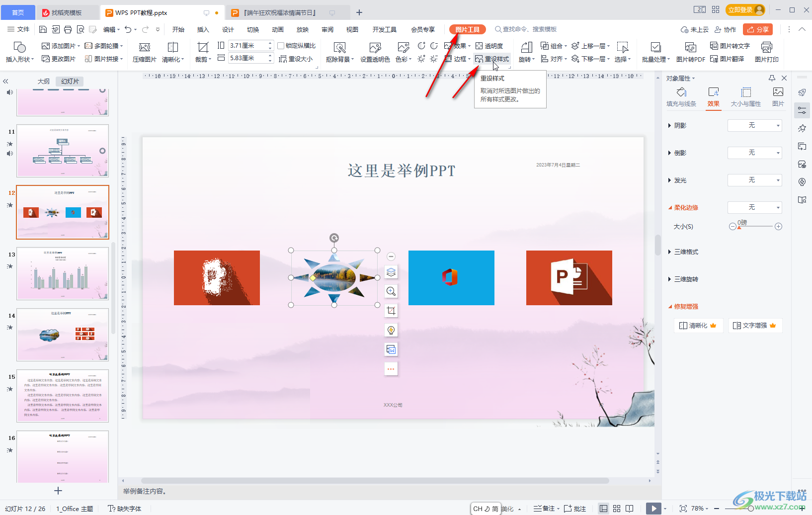Open the Shadow (阴影) dropdown
The height and width of the screenshot is (515, 812).
[755, 126]
